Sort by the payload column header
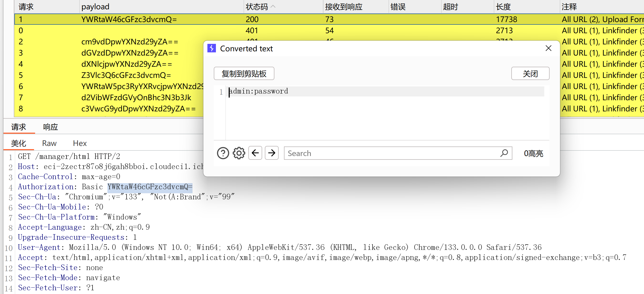 (x=95, y=7)
